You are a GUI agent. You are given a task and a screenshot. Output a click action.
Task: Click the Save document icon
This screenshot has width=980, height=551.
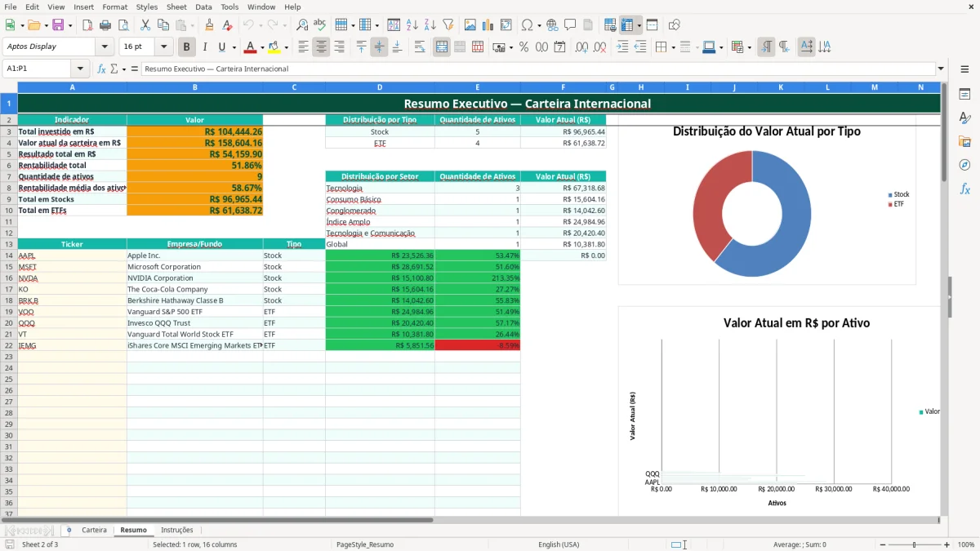[x=58, y=25]
